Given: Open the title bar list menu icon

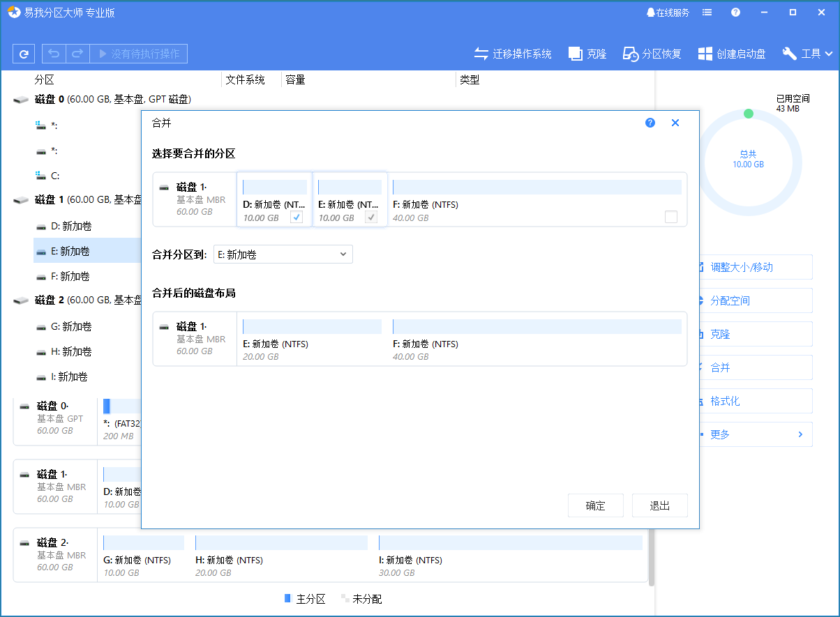Looking at the screenshot, I should 707,13.
